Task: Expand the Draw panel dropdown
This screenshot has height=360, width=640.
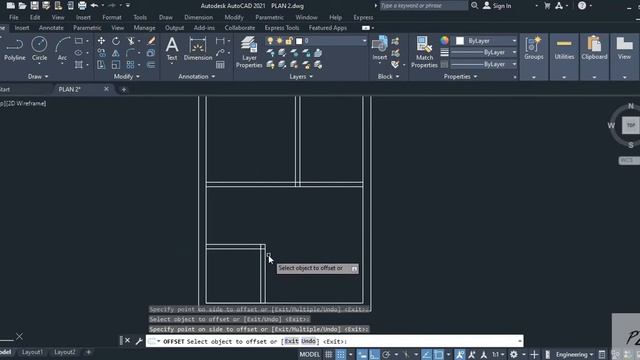Action: pos(38,76)
